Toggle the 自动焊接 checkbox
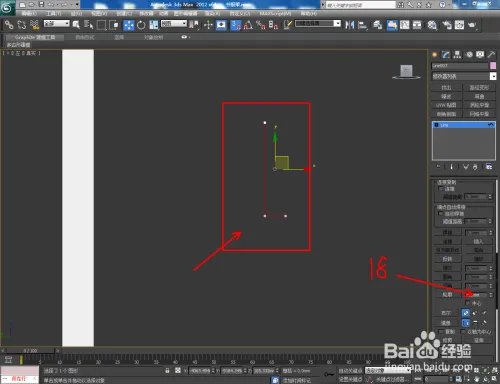The width and height of the screenshot is (500, 384). (x=441, y=213)
